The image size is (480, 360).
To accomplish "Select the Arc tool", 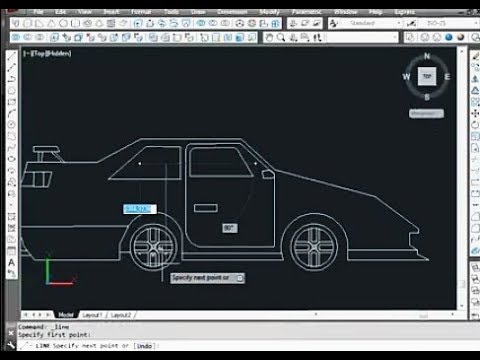I will pyautogui.click(x=12, y=113).
